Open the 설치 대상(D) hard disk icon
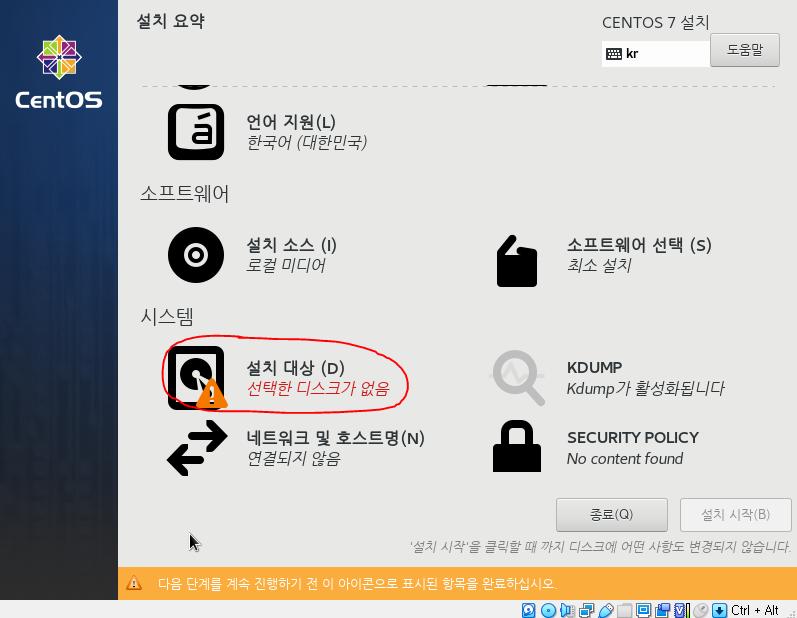Image resolution: width=797 pixels, height=618 pixels. (x=197, y=378)
